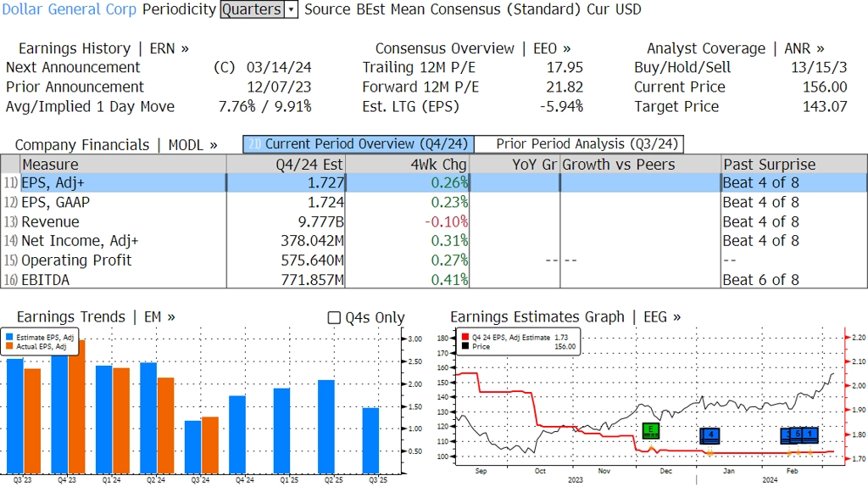
Task: Click the black Price legend swatch
Action: [x=465, y=346]
